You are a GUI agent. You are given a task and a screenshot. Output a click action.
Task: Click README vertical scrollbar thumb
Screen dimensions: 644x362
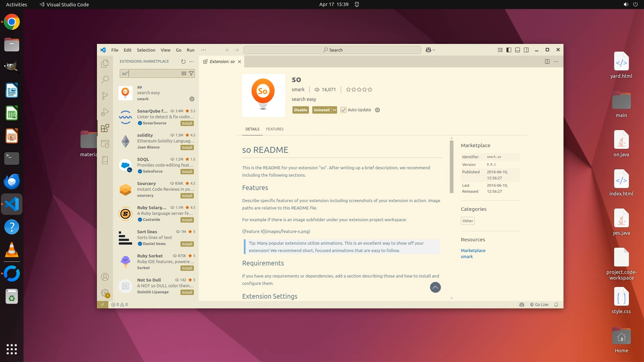pyautogui.click(x=451, y=167)
